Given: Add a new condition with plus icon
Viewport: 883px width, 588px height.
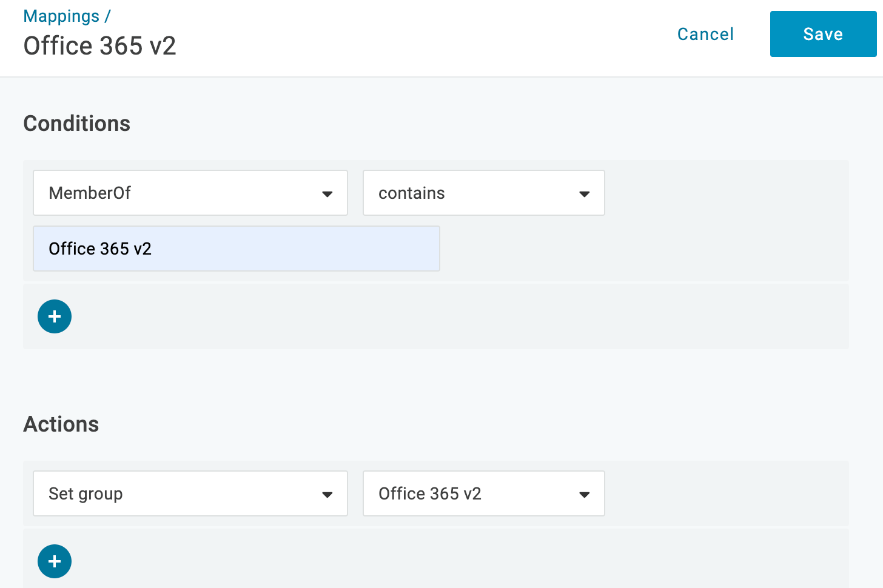Looking at the screenshot, I should coord(55,316).
